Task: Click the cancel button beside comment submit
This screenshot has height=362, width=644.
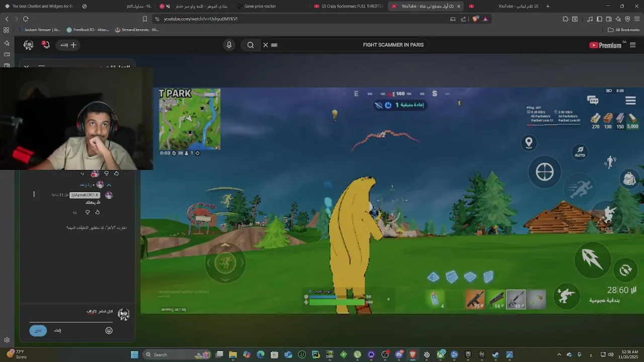Action: pyautogui.click(x=57, y=330)
